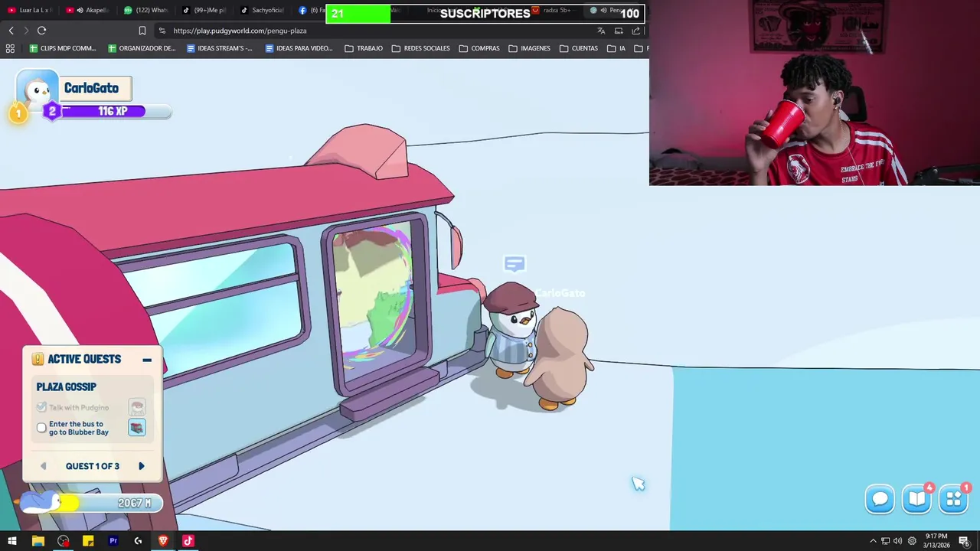Open the TRABAJO bookmarks folder

pos(364,48)
